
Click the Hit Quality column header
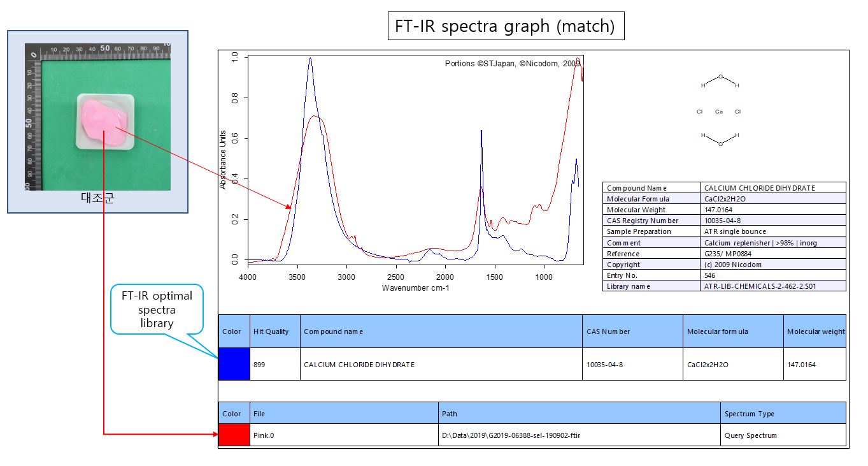[x=271, y=331]
